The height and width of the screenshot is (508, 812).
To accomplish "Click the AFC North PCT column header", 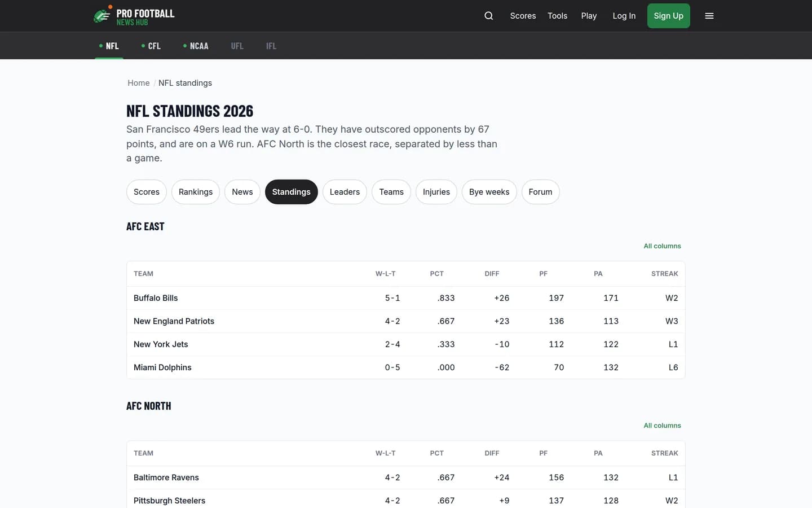I will (x=436, y=453).
